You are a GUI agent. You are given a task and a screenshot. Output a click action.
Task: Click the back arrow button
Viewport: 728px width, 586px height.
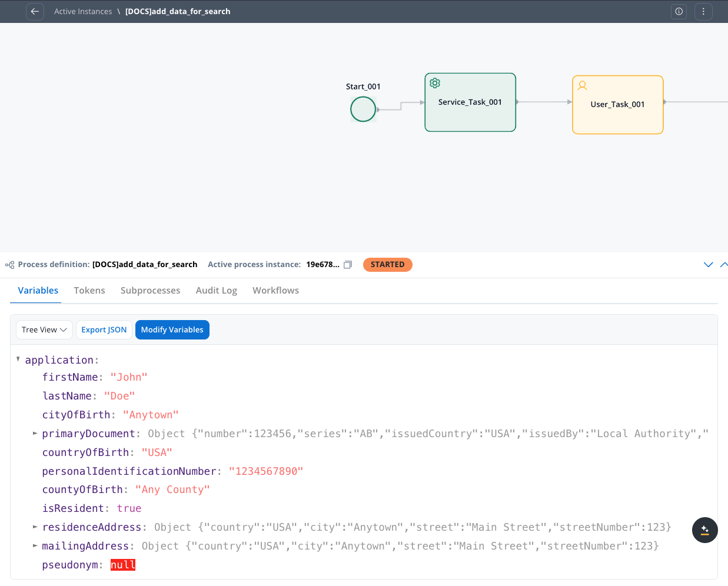coord(35,11)
